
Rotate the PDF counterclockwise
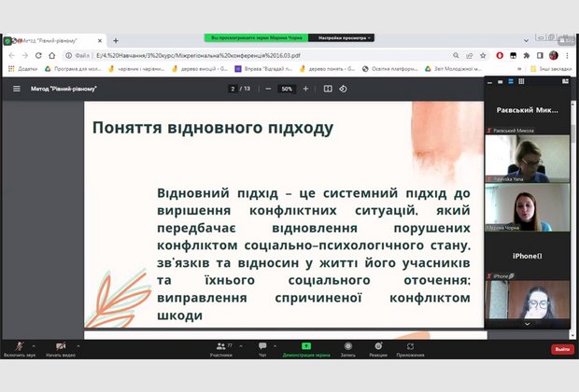(343, 89)
